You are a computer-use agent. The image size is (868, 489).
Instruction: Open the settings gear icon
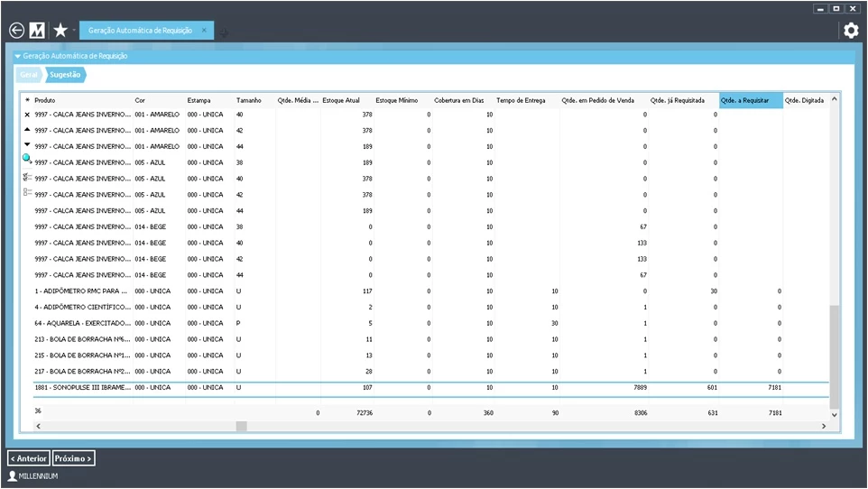point(850,31)
